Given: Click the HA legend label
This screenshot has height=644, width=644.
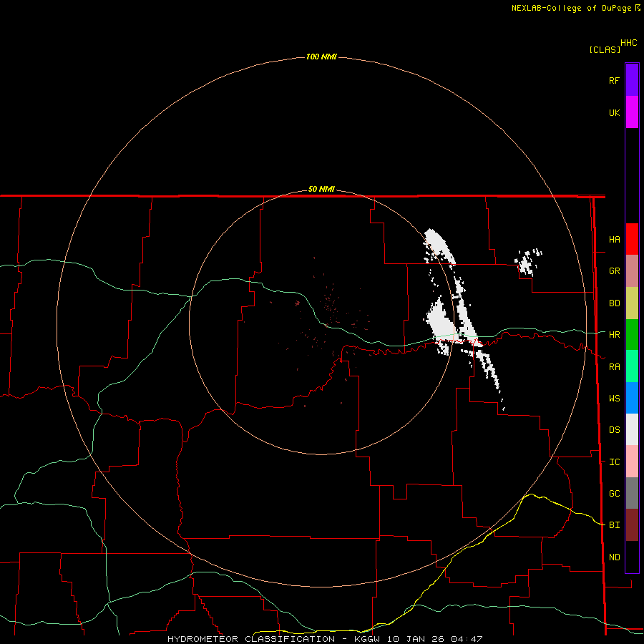Looking at the screenshot, I should [x=614, y=239].
